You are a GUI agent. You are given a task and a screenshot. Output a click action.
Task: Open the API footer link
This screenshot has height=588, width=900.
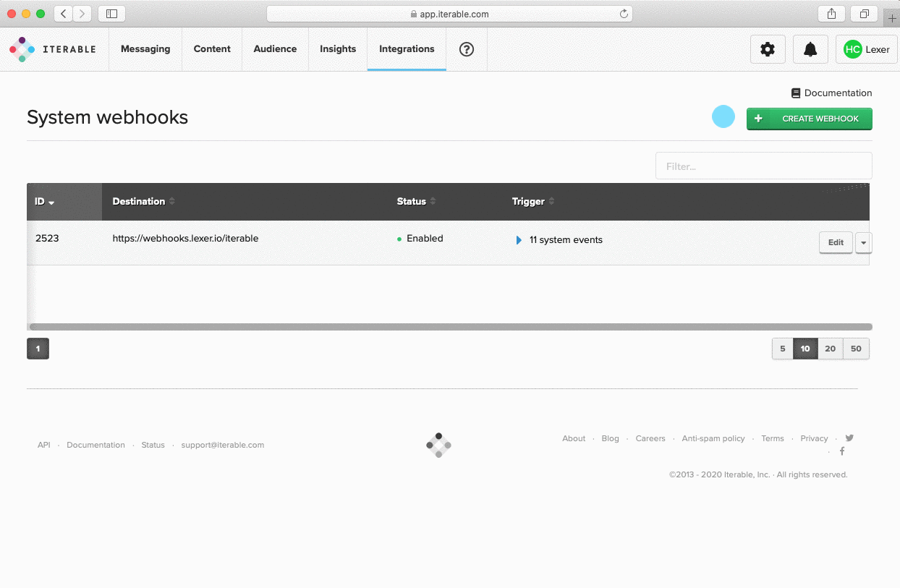(44, 446)
